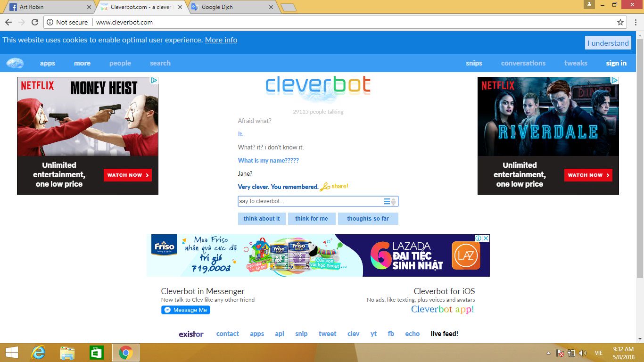Image resolution: width=644 pixels, height=362 pixels.
Task: Open tweaks in the navbar
Action: tap(576, 63)
